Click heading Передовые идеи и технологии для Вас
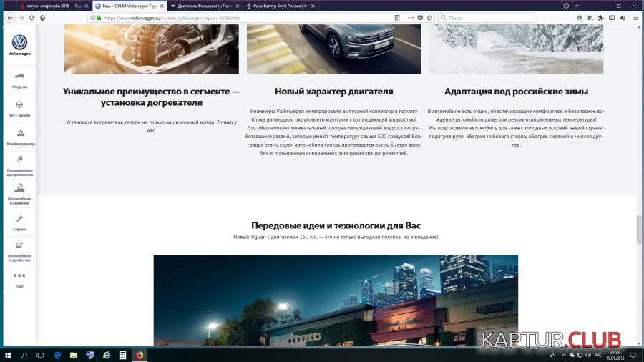 336,225
